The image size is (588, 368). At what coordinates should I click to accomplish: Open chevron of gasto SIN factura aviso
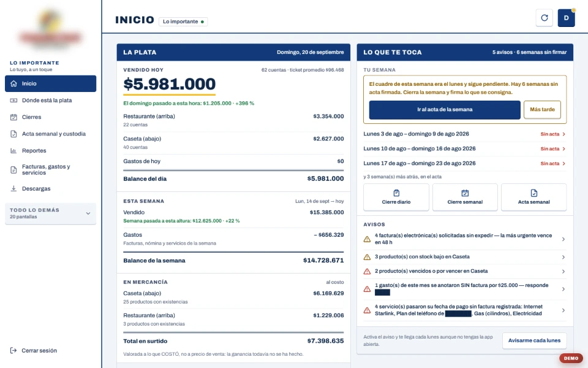click(563, 289)
